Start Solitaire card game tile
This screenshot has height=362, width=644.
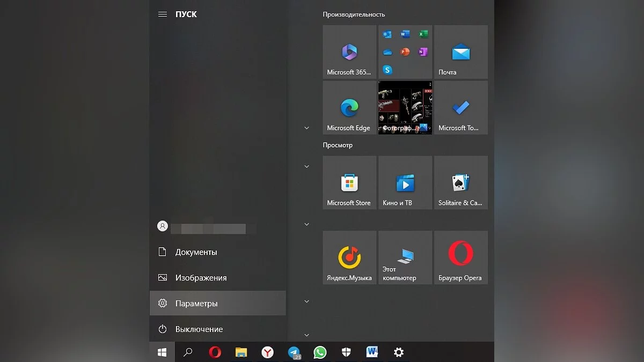coord(460,183)
